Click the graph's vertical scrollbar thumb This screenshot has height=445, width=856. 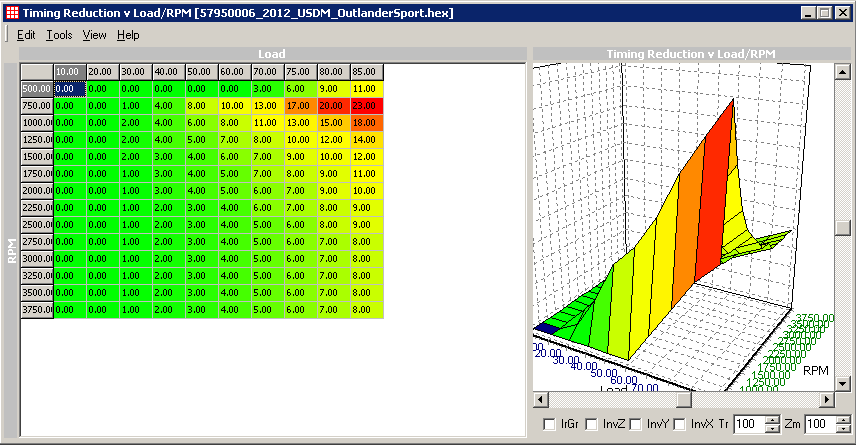[844, 226]
